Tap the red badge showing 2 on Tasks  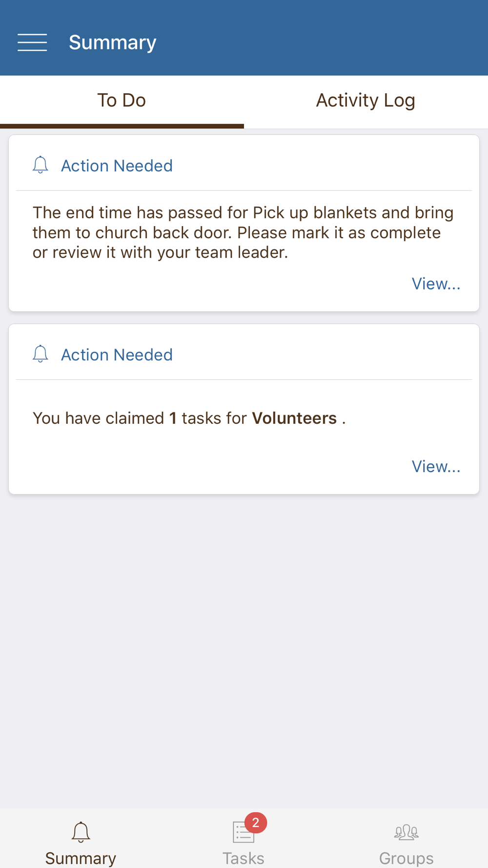click(x=256, y=823)
